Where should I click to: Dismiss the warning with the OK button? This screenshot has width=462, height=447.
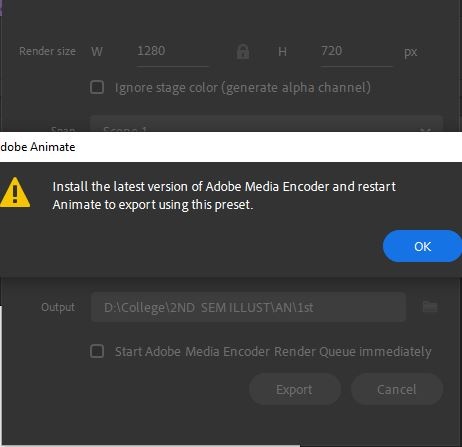tap(422, 246)
